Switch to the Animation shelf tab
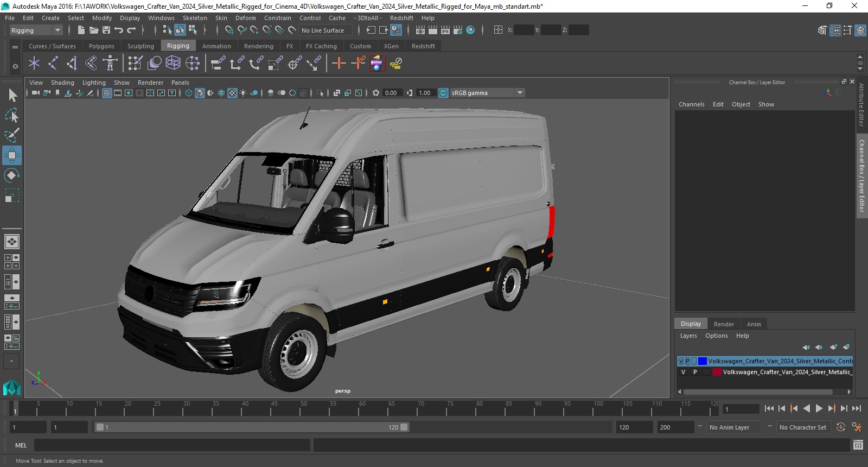Screen dimensions: 868x467 (x=216, y=46)
